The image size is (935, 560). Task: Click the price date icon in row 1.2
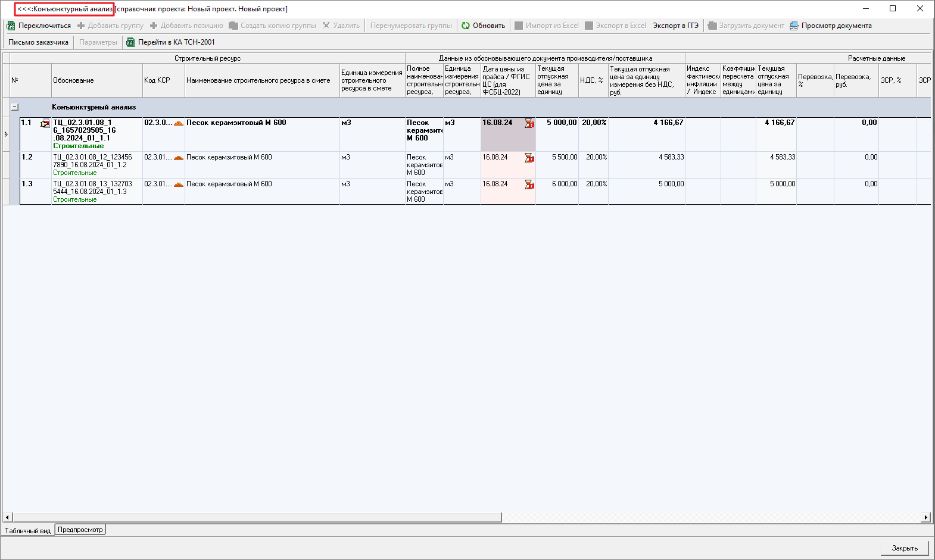[529, 158]
